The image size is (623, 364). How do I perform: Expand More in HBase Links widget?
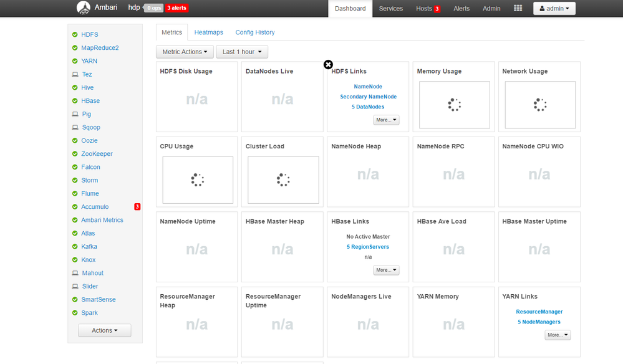click(386, 270)
